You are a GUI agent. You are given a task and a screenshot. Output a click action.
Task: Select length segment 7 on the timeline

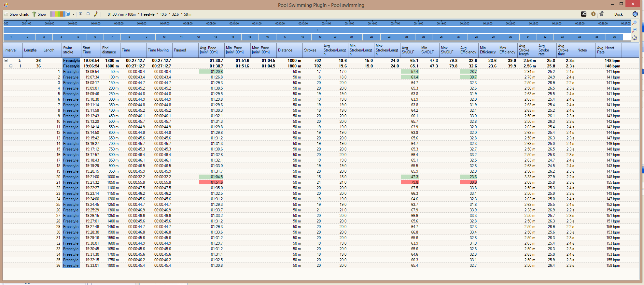112,37
